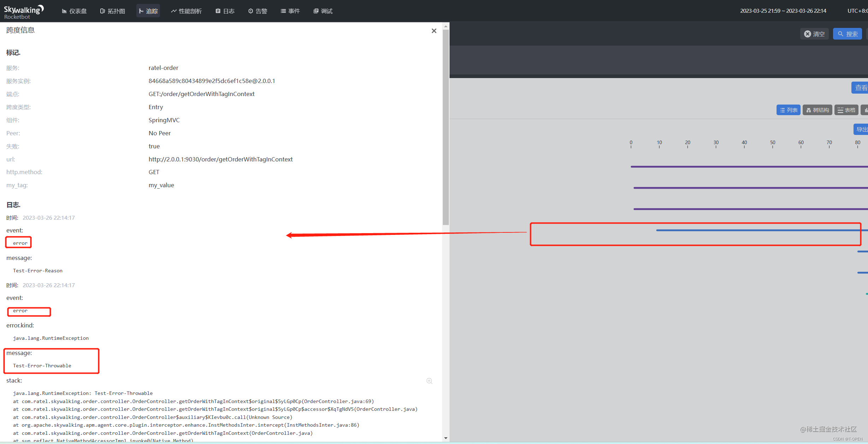The height and width of the screenshot is (444, 868).
Task: Open the 仪表盘 dashboard menu
Action: click(74, 11)
